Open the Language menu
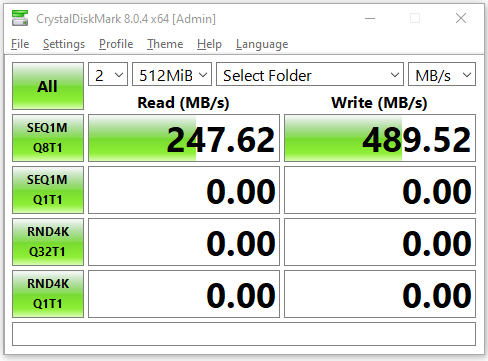 (x=262, y=44)
